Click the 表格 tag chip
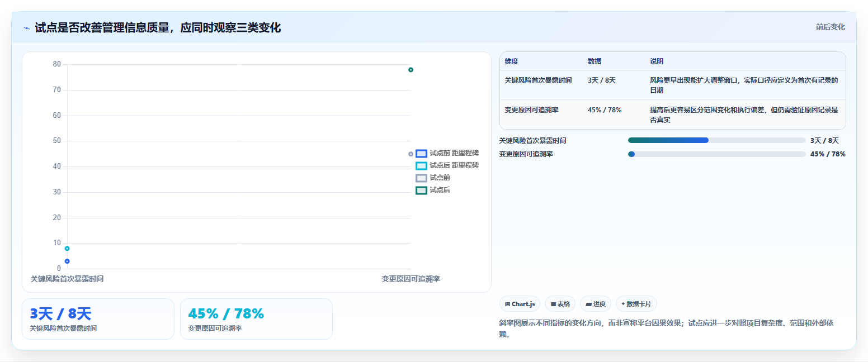868x362 pixels. (x=560, y=304)
